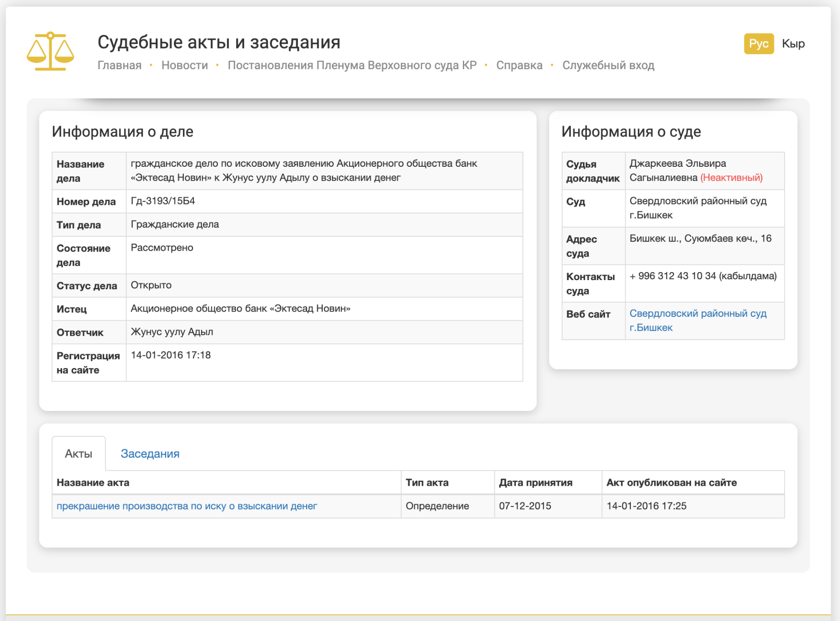Switch language to Рус
Image resolution: width=840 pixels, height=621 pixels.
[758, 44]
